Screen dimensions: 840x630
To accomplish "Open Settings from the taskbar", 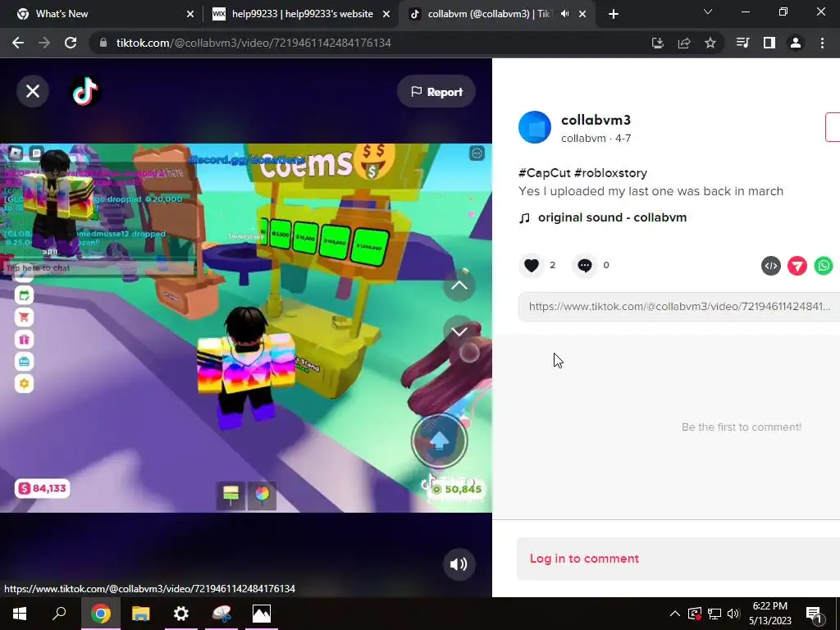I will 181,614.
